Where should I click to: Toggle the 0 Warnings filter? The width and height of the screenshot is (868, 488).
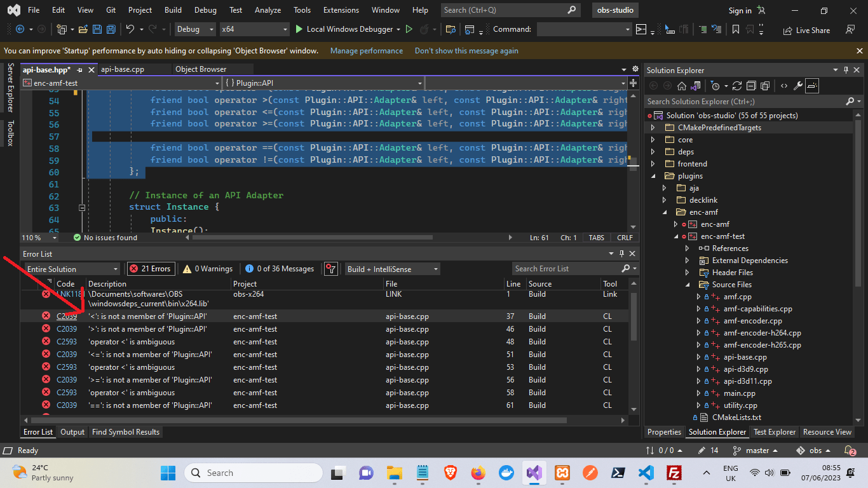pos(208,269)
